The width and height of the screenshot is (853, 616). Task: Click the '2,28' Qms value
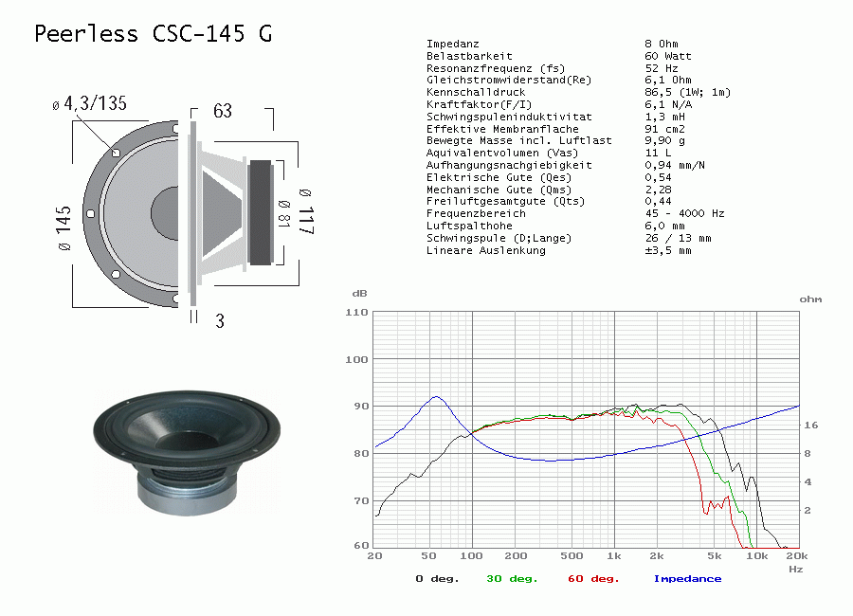click(659, 190)
